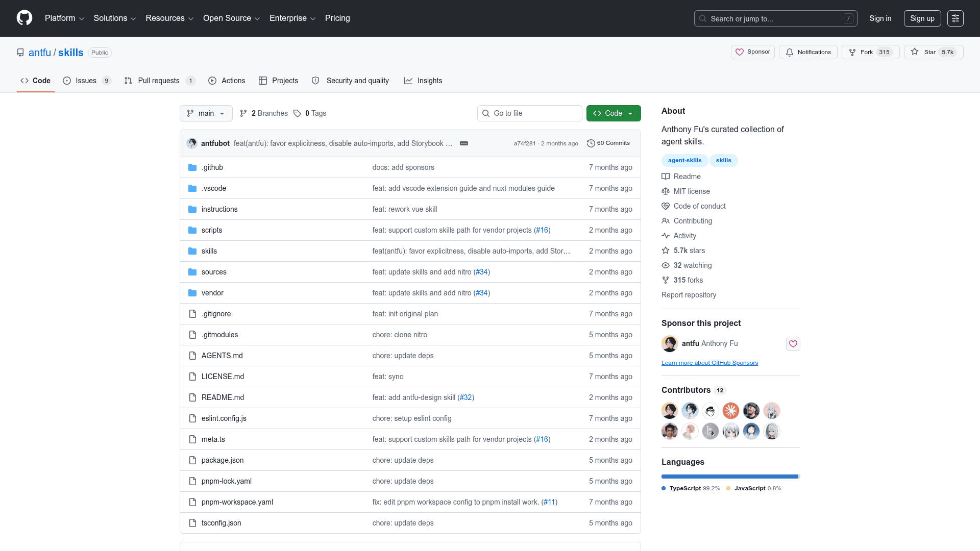
Task: Open the Projects tab
Action: [x=279, y=81]
